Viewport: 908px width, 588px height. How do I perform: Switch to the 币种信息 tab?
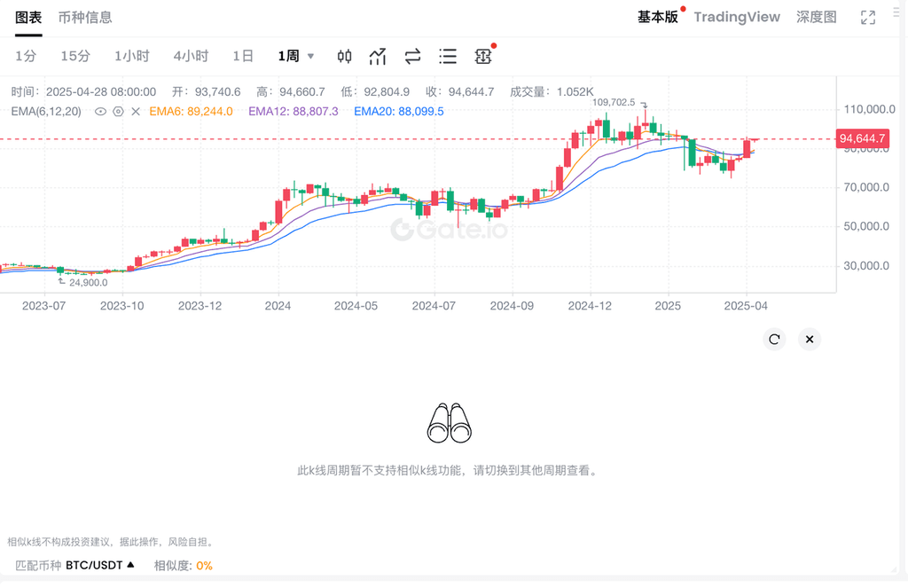coord(85,18)
